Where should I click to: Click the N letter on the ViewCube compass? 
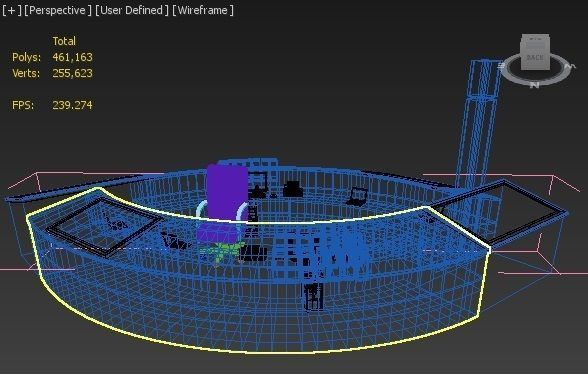[x=534, y=85]
